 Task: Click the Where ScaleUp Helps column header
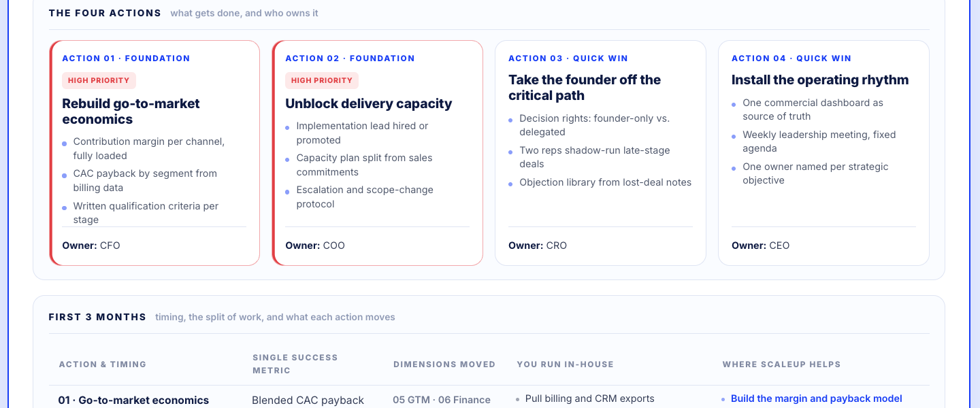tap(781, 364)
